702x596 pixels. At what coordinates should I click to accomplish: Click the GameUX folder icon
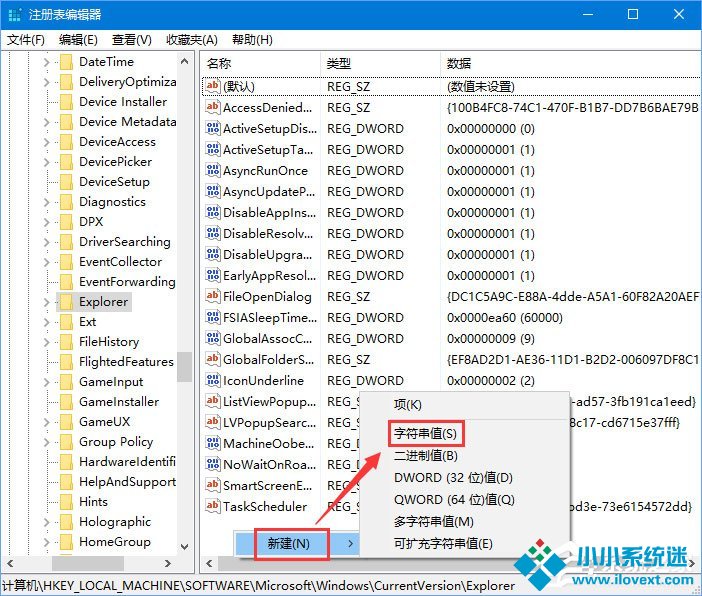66,422
